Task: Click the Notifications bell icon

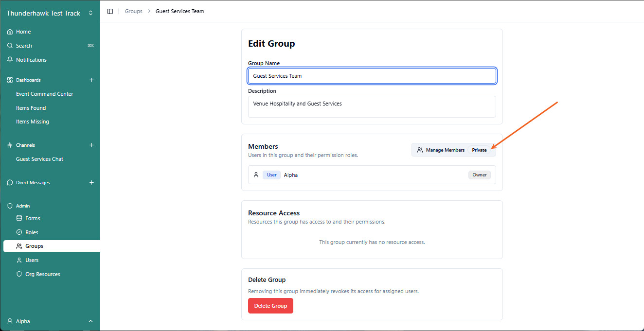Action: (x=10, y=60)
